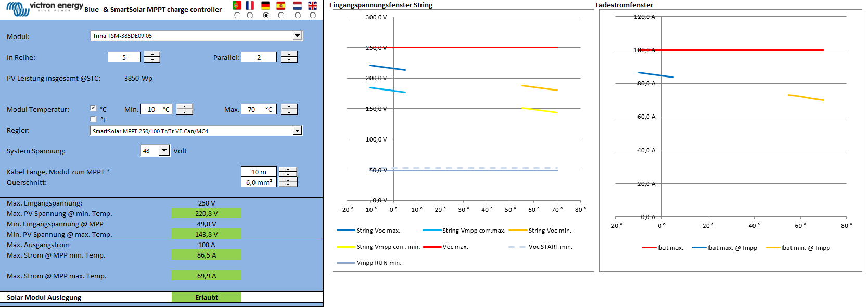Select the Portuguese language radio button
868x307 pixels.
[237, 15]
